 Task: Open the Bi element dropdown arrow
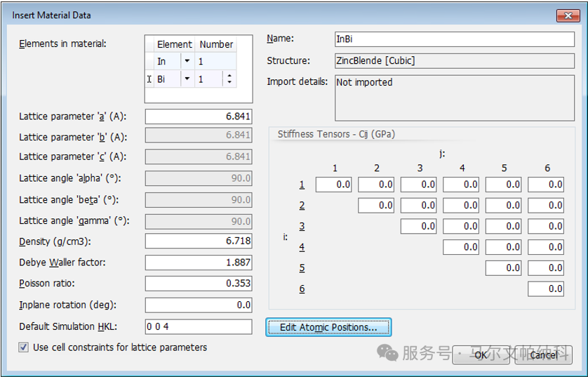187,79
